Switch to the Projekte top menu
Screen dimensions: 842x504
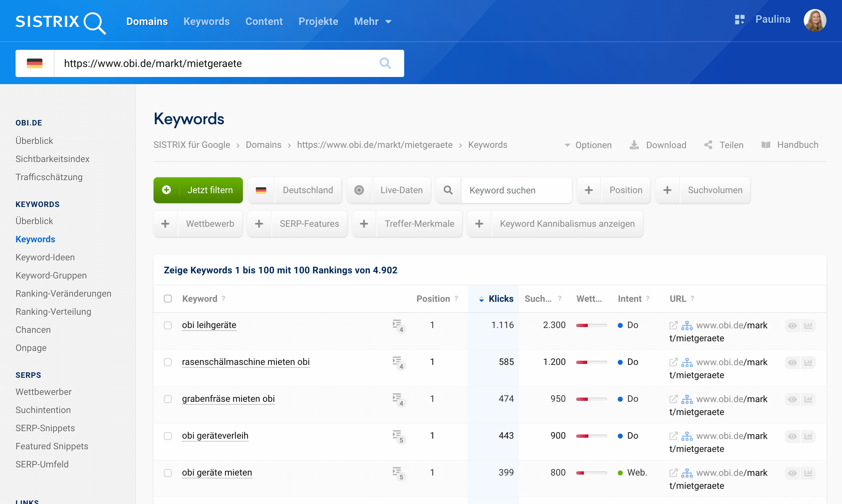318,21
